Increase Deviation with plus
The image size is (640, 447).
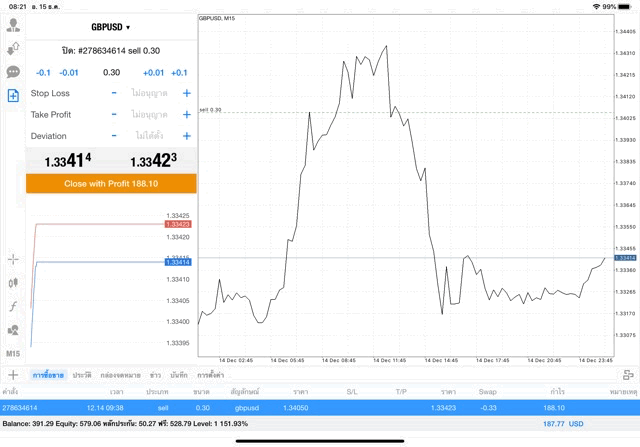coord(187,136)
